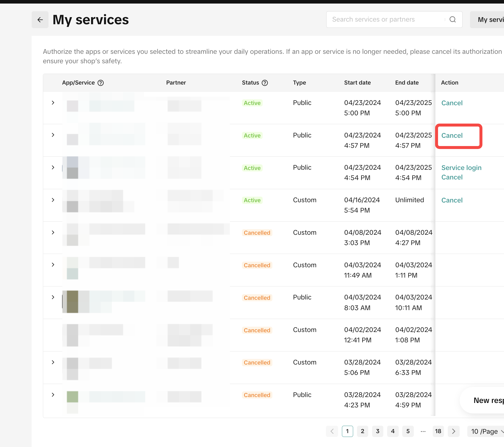Click the search magnifier icon
This screenshot has height=447, width=504.
pyautogui.click(x=453, y=20)
